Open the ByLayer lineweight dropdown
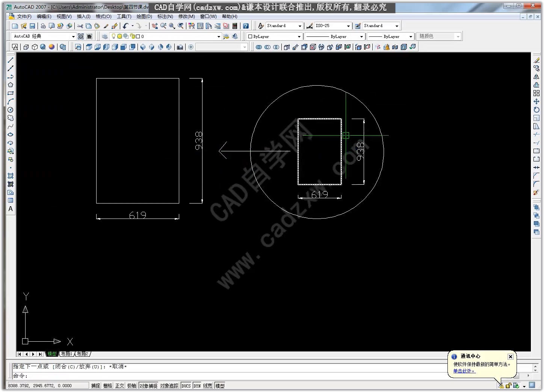This screenshot has width=544, height=392. [x=411, y=36]
